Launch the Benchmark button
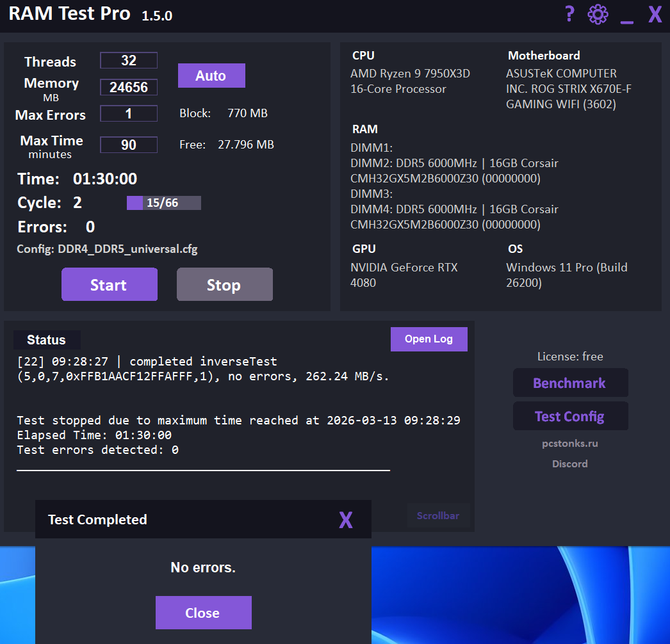The width and height of the screenshot is (670, 644). (571, 383)
